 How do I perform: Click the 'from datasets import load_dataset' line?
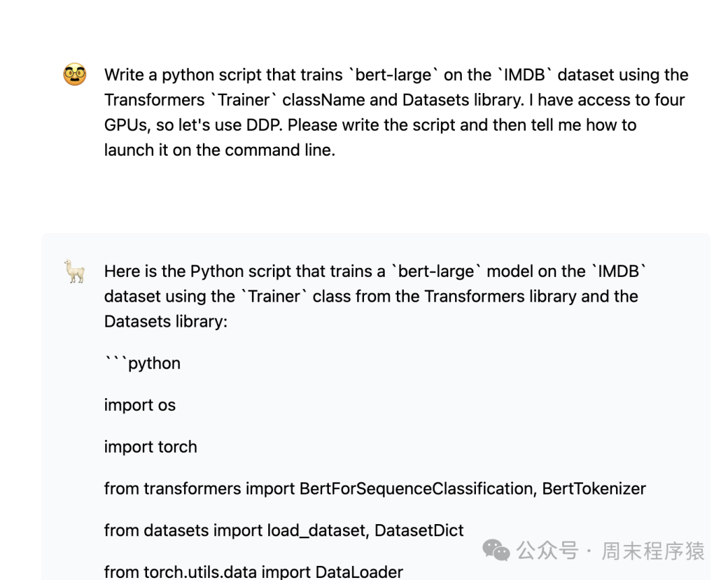point(283,530)
